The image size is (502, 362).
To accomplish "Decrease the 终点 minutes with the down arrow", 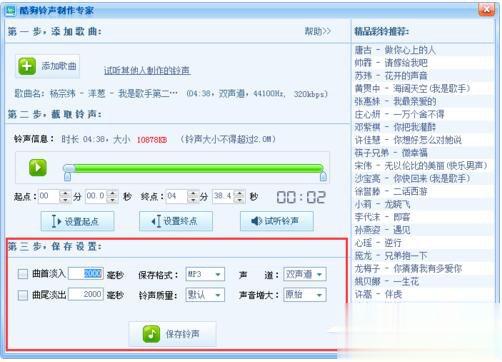I will 193,200.
